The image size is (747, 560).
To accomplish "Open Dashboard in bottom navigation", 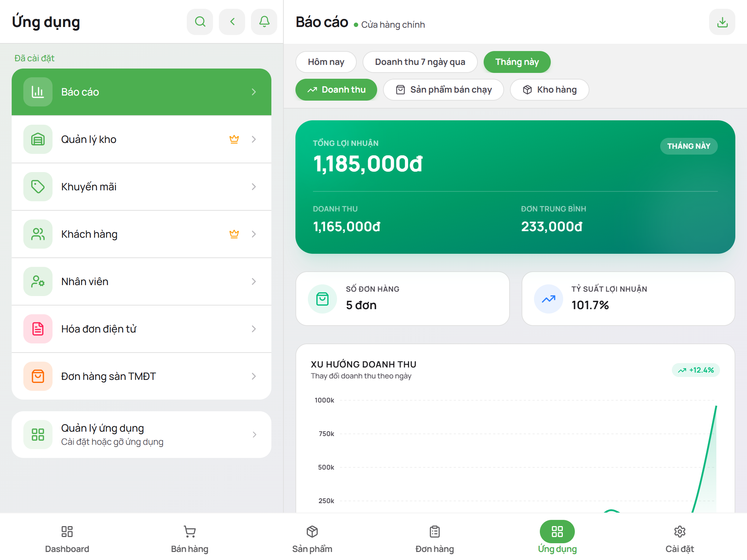I will tap(67, 539).
